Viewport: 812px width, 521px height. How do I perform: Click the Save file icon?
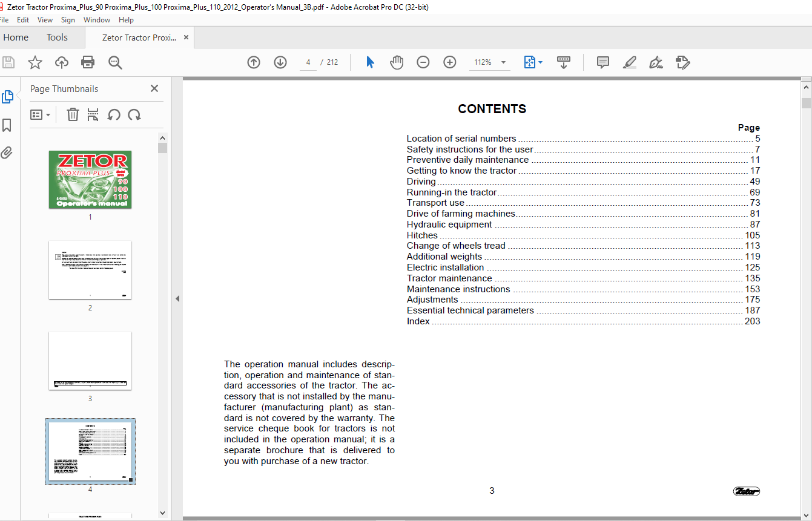pos(8,62)
